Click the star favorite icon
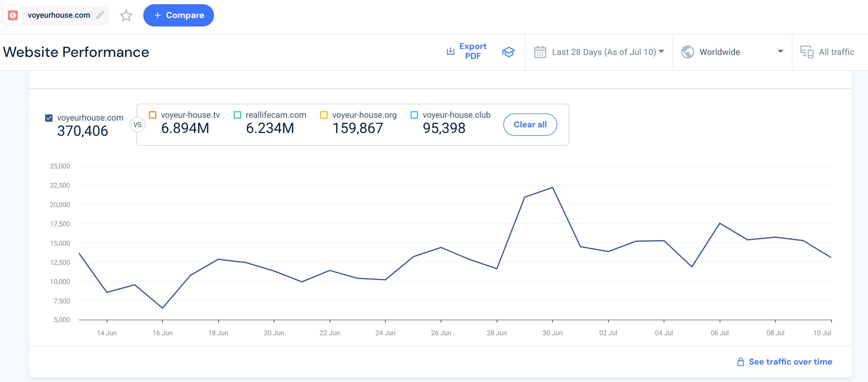This screenshot has width=868, height=382. tap(126, 15)
